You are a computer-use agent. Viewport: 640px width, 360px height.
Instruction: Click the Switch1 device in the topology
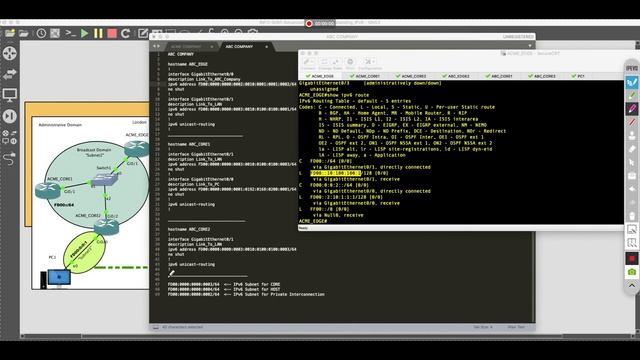104,180
